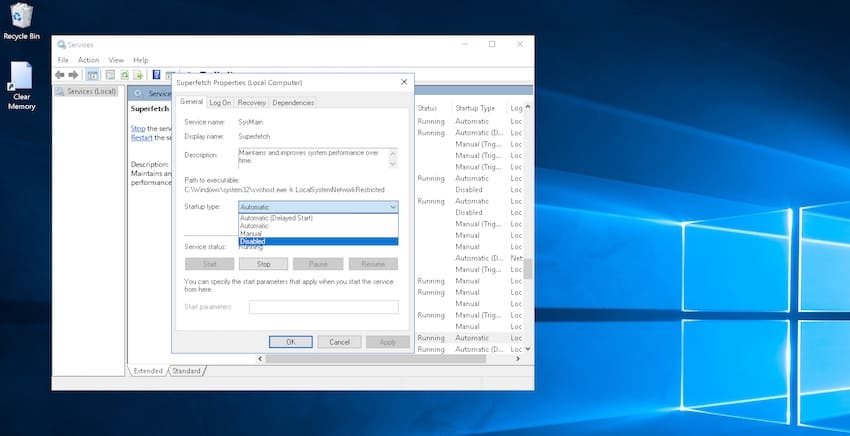The image size is (850, 436).
Task: Click the Forward arrow in Services toolbar
Action: coord(73,75)
